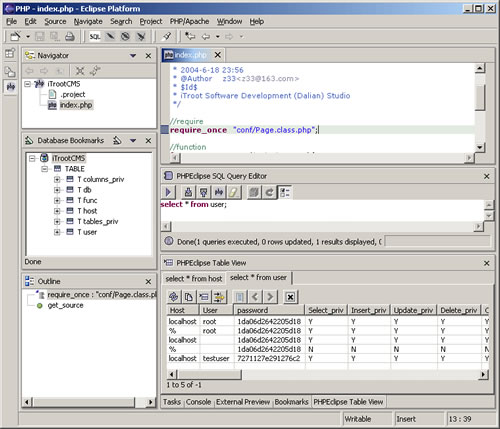Open the Database Bookmarks view menu triangle

133,141
